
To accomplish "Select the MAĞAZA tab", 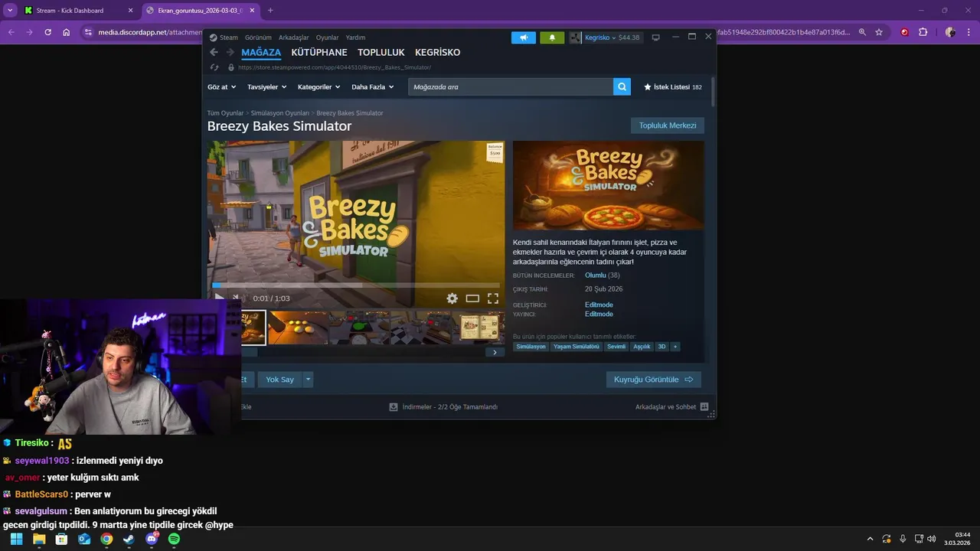I will 261,53.
